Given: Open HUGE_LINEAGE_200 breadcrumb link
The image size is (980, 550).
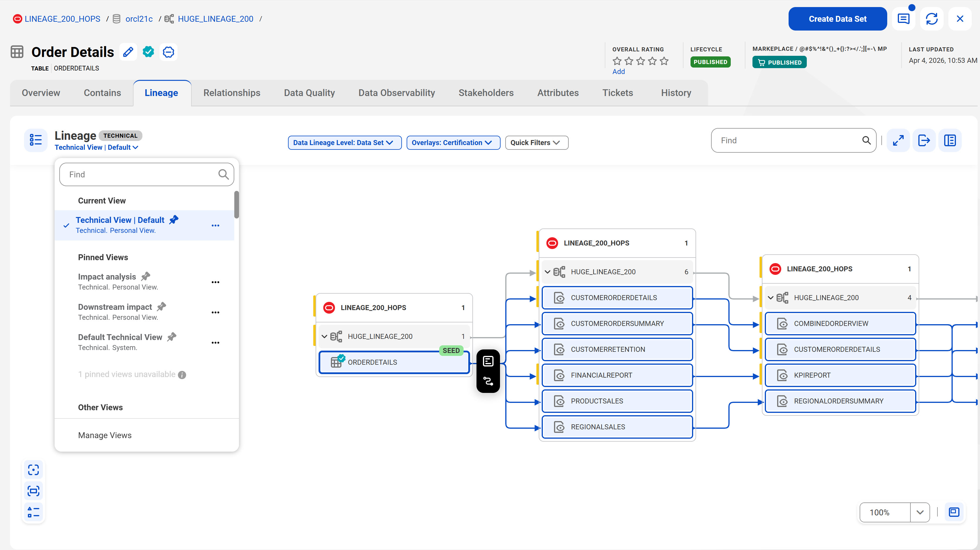Looking at the screenshot, I should pos(215,19).
